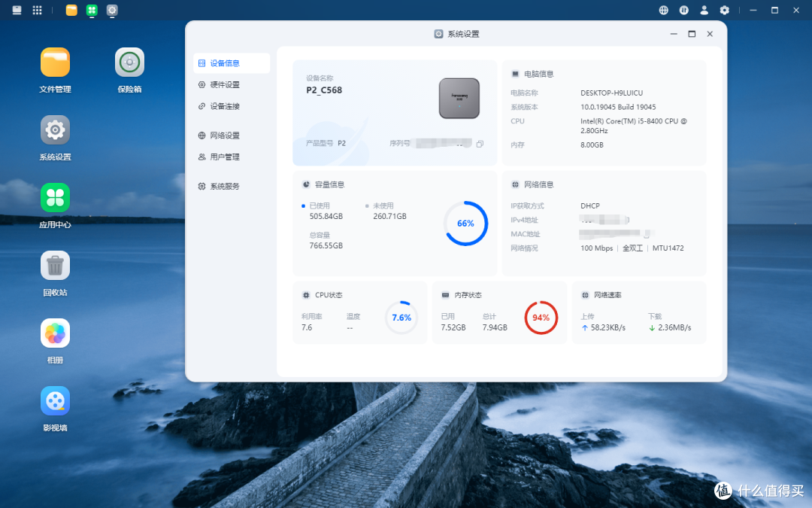The width and height of the screenshot is (812, 508).
Task: Click memory used 7.52GB value
Action: click(453, 327)
